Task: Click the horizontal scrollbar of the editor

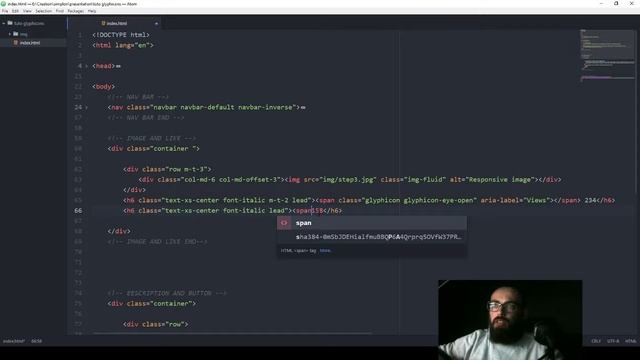Action: click(233, 333)
